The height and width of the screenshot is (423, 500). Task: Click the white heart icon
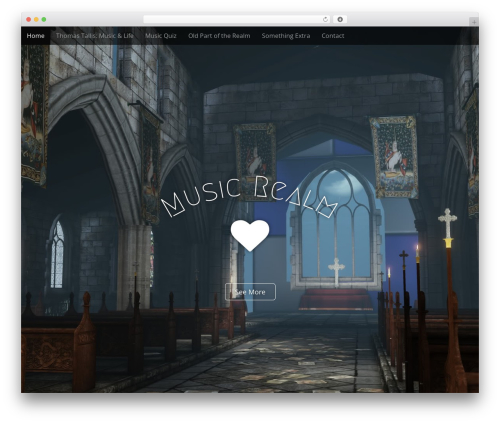[x=250, y=235]
